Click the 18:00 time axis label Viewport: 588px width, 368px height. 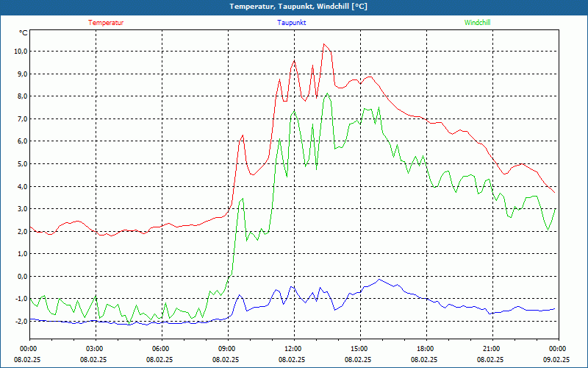pyautogui.click(x=426, y=349)
